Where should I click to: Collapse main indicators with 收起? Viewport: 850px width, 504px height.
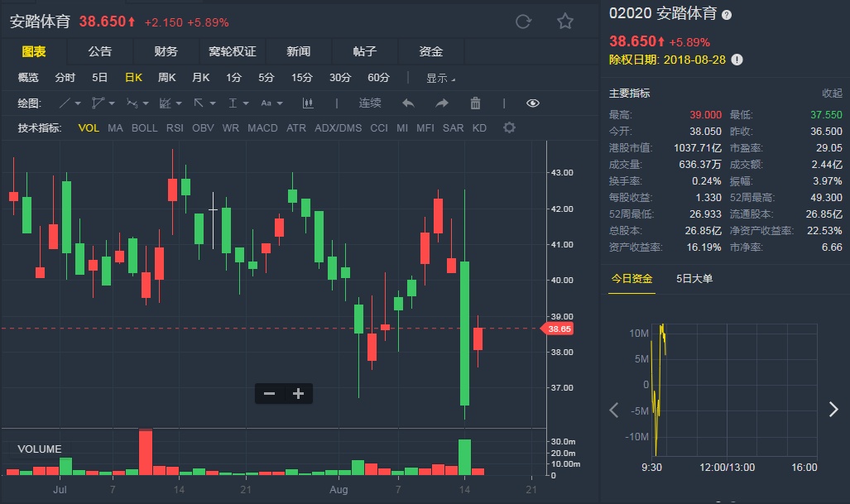[x=832, y=94]
